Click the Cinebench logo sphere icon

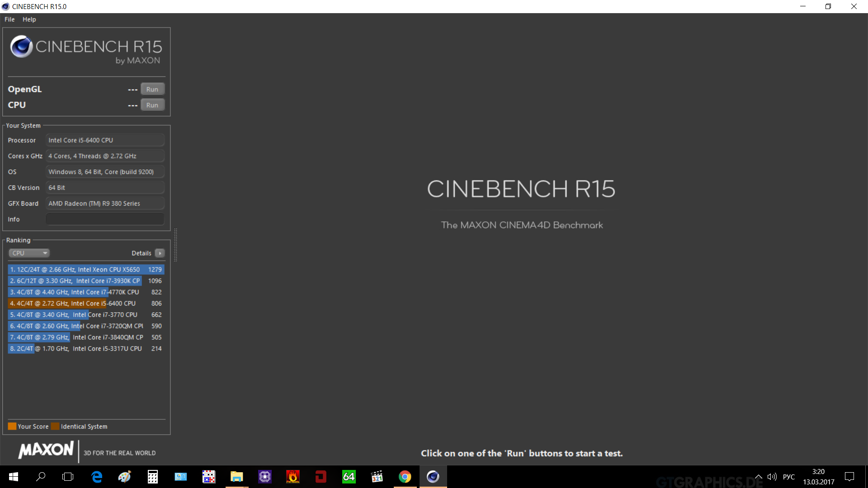tap(21, 47)
